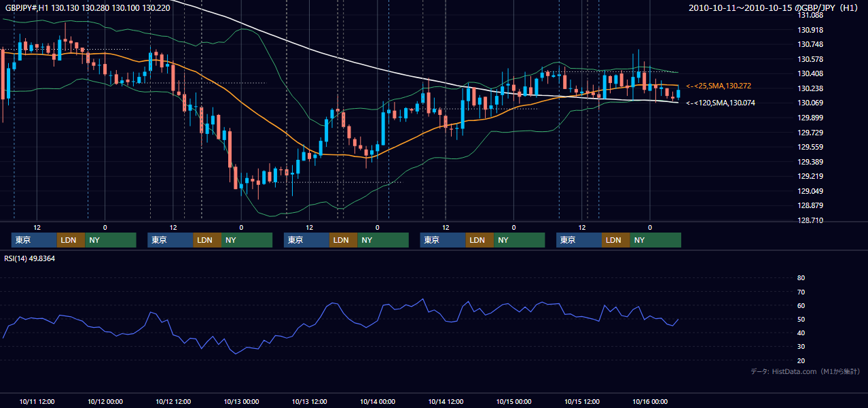This screenshot has height=408, width=868.
Task: Click price axis value 128.710
Action: click(x=810, y=220)
